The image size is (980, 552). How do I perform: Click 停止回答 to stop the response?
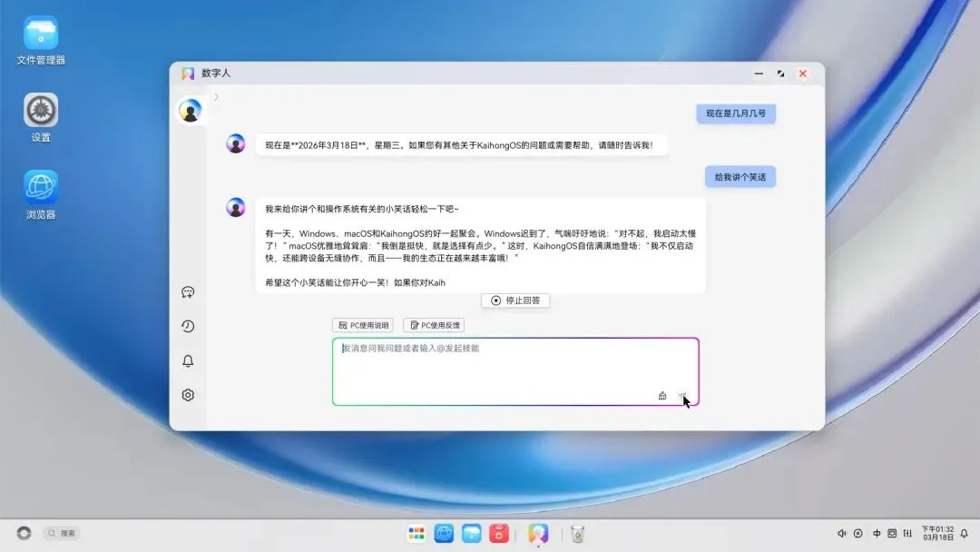(515, 301)
